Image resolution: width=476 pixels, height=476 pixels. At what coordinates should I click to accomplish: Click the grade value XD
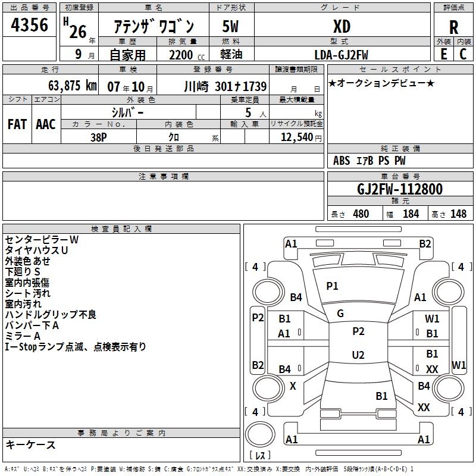342,26
